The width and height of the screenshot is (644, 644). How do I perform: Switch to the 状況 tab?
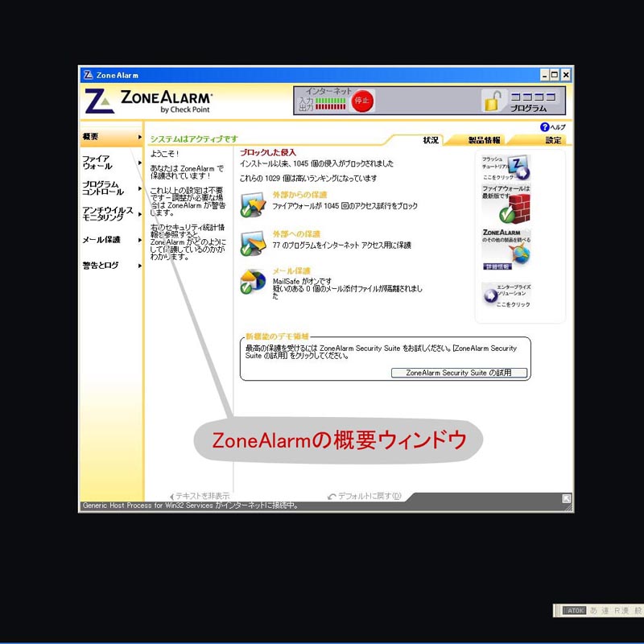click(x=431, y=140)
